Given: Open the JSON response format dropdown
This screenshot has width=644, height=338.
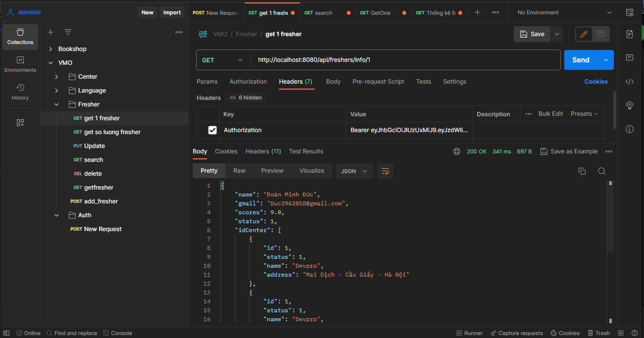Looking at the screenshot, I should [x=354, y=171].
